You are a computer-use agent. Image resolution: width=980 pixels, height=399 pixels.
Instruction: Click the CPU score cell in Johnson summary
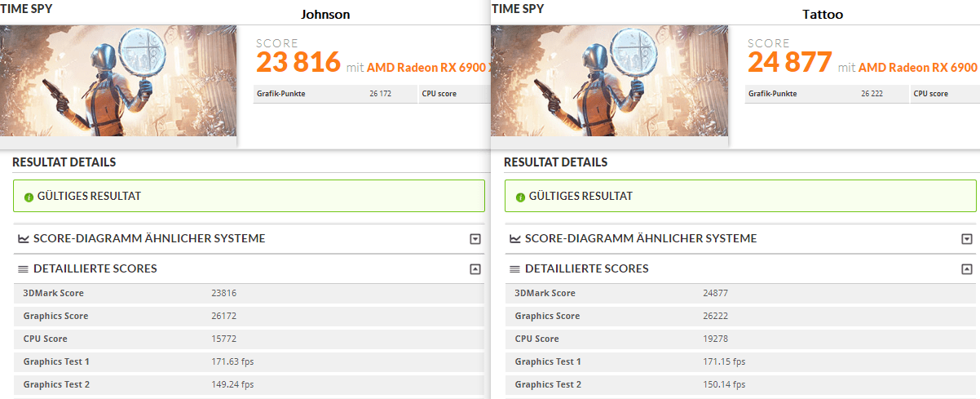pyautogui.click(x=453, y=94)
